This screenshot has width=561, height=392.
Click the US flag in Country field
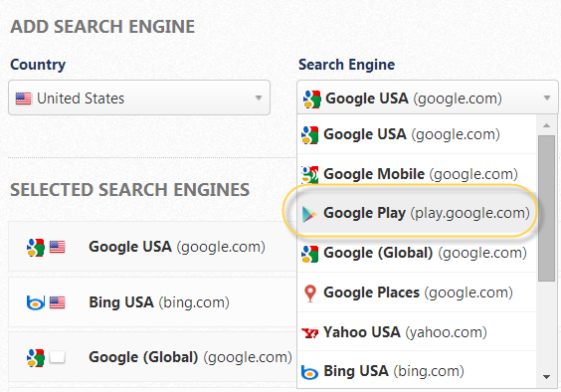(x=23, y=98)
